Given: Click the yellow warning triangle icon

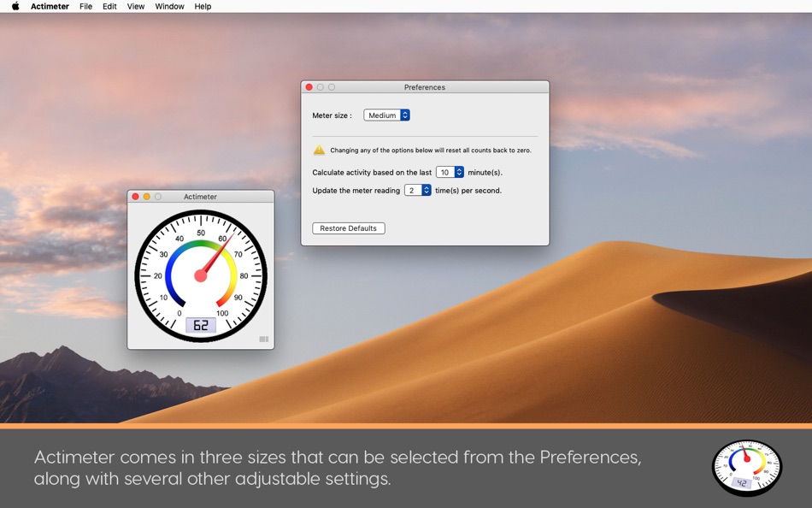Looking at the screenshot, I should [319, 150].
